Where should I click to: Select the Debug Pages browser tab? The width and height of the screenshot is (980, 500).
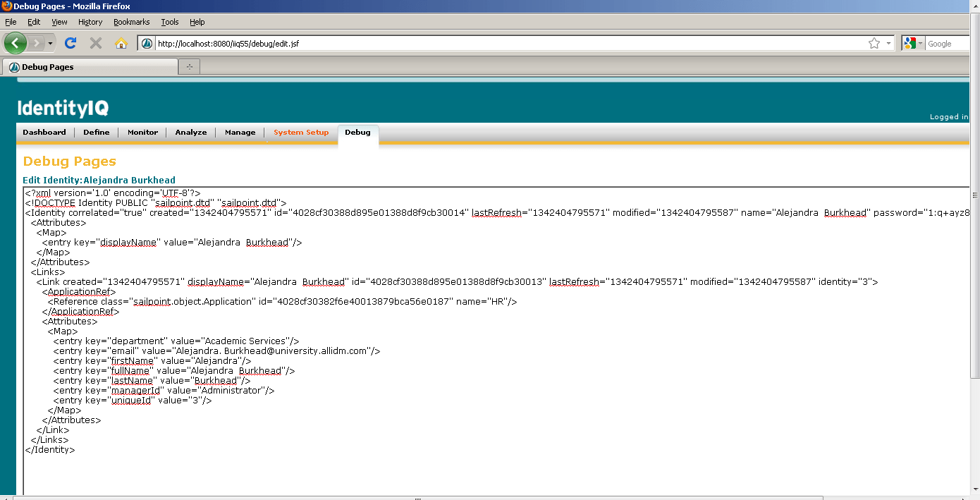pos(90,67)
